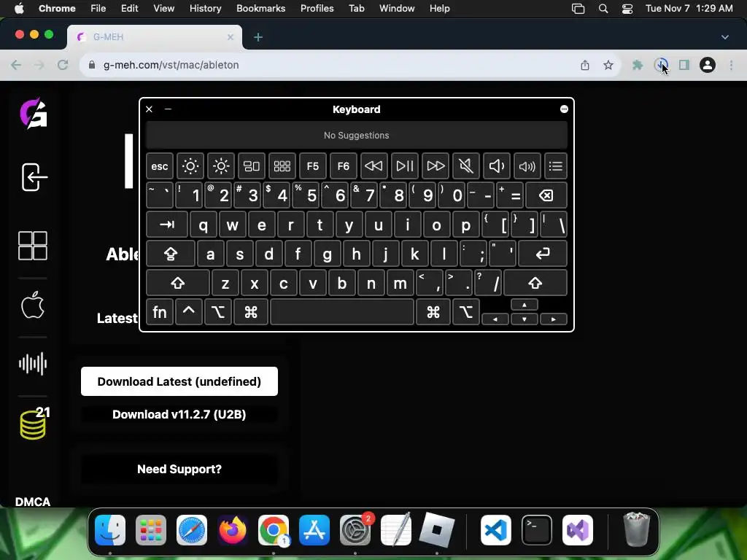This screenshot has height=560, width=747.
Task: Click the No Suggestions bar
Action: tap(356, 135)
